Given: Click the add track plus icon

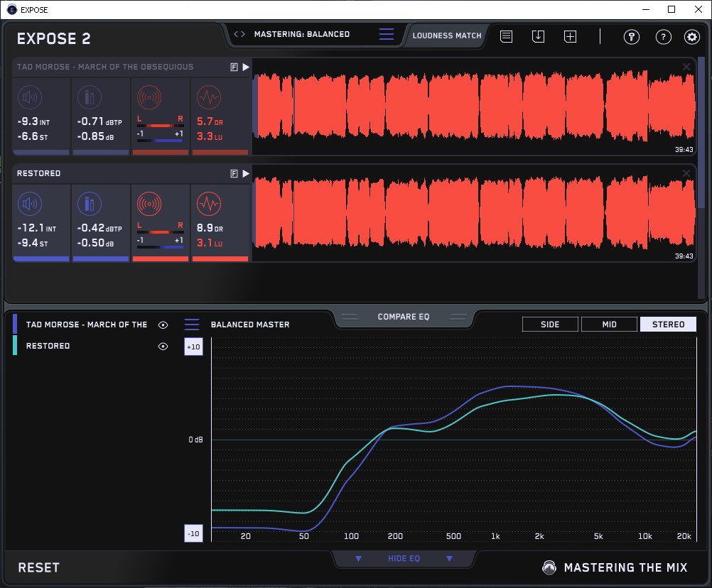Looking at the screenshot, I should coord(570,36).
